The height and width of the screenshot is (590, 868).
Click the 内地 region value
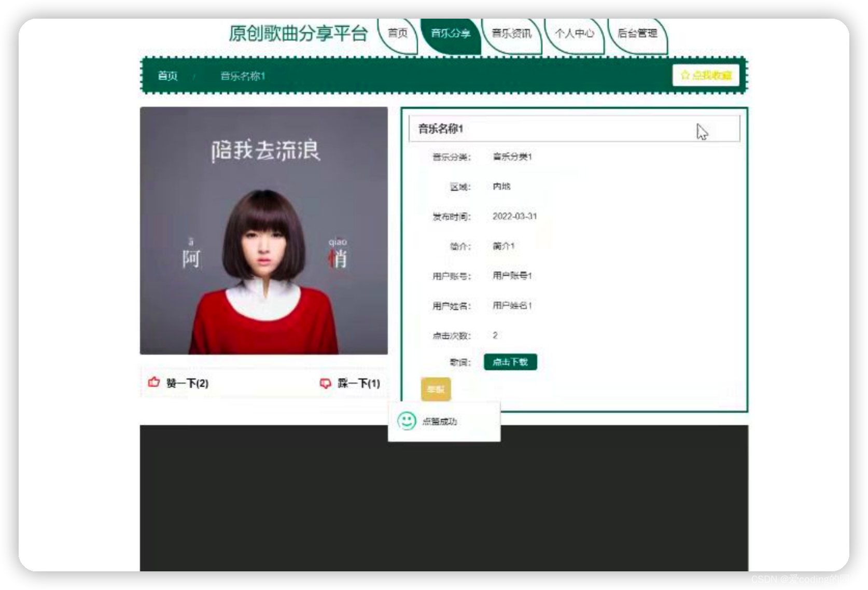point(501,186)
